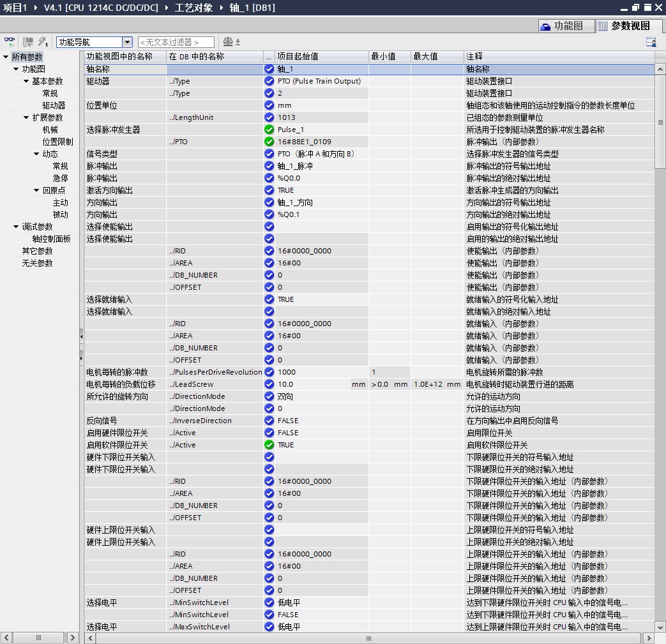Click the green check icon beside Pulse_1
The width and height of the screenshot is (666, 644).
click(x=269, y=130)
